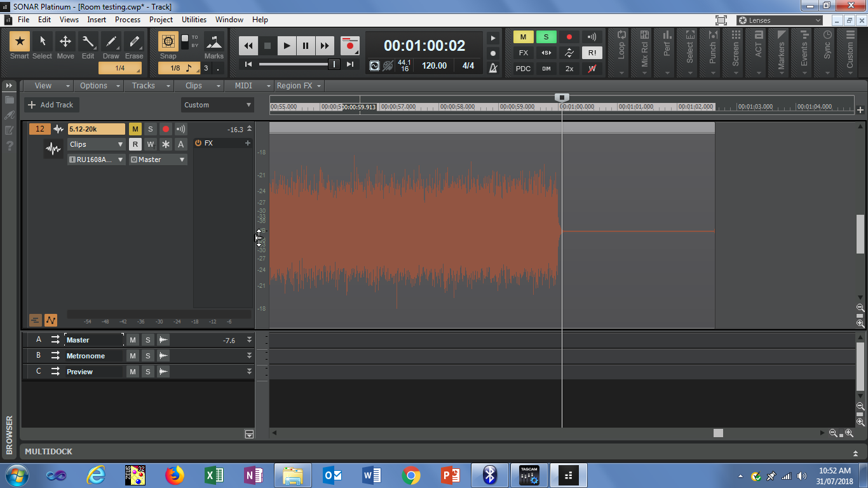The height and width of the screenshot is (488, 868).
Task: Select the Smart tool star icon
Action: click(x=19, y=42)
